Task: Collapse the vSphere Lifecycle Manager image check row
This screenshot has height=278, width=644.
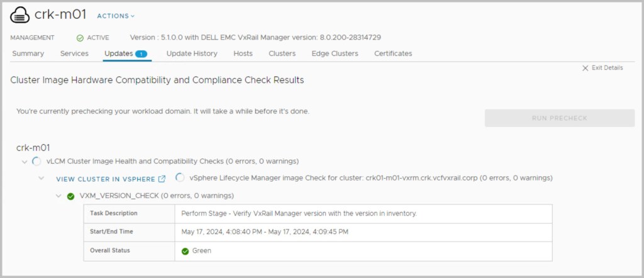Action: (x=41, y=178)
